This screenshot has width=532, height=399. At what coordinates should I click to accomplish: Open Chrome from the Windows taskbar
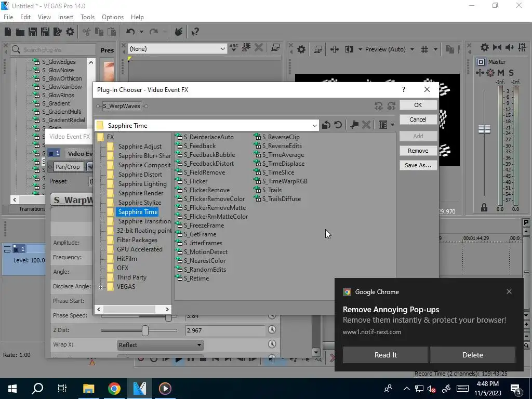click(114, 389)
